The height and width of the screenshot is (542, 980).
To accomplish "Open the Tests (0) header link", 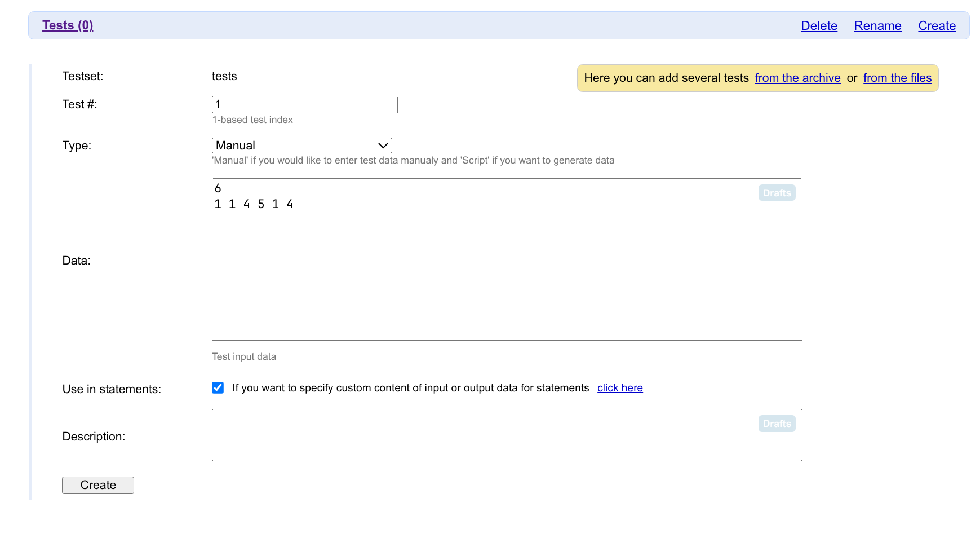I will pyautogui.click(x=68, y=25).
